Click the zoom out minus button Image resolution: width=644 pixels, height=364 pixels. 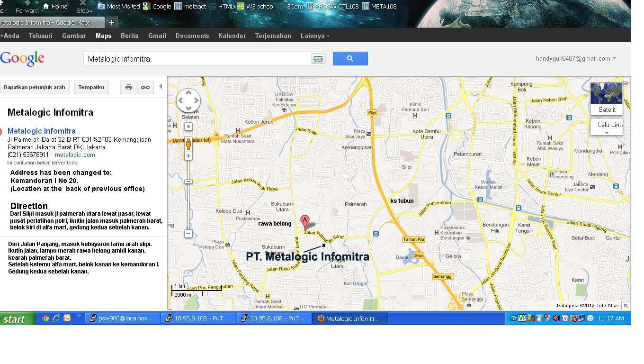click(x=188, y=234)
